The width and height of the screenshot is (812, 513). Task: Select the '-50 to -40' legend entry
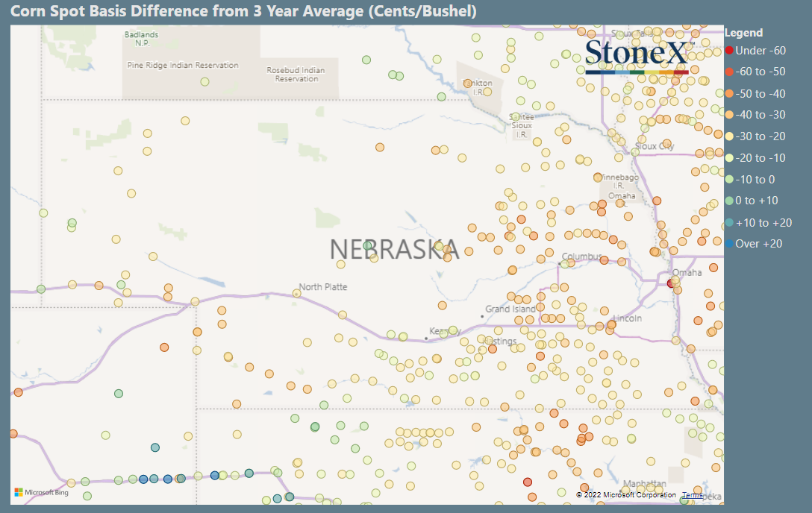(x=755, y=94)
